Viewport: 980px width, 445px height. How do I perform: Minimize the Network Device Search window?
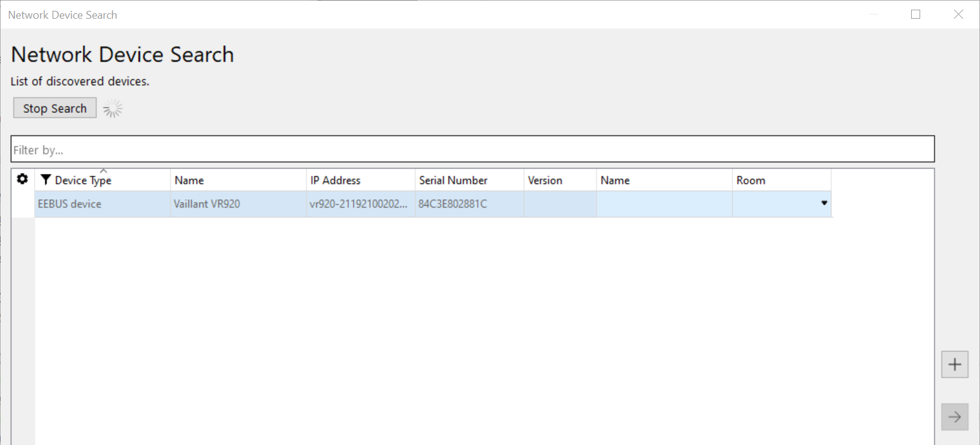pos(874,14)
